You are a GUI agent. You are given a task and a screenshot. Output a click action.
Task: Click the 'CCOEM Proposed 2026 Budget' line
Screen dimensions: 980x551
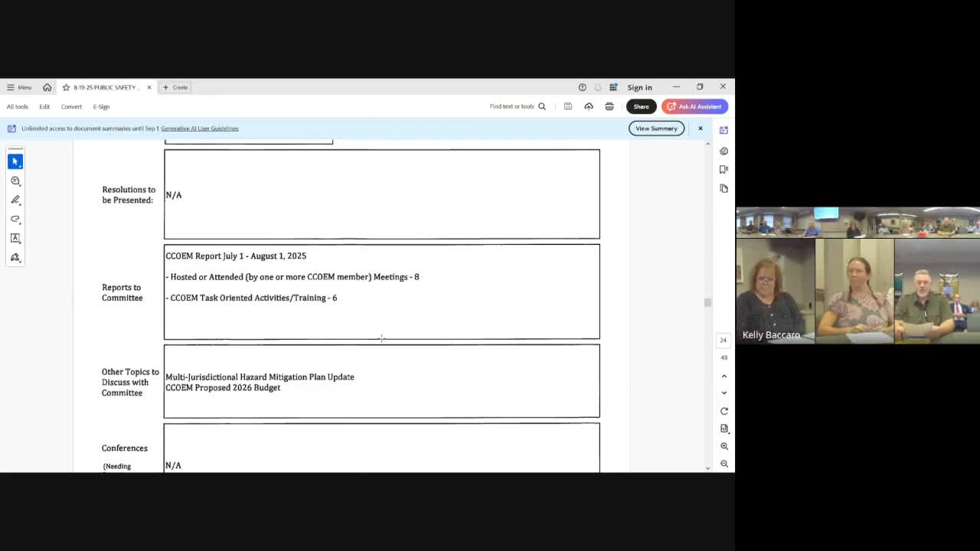tap(223, 388)
